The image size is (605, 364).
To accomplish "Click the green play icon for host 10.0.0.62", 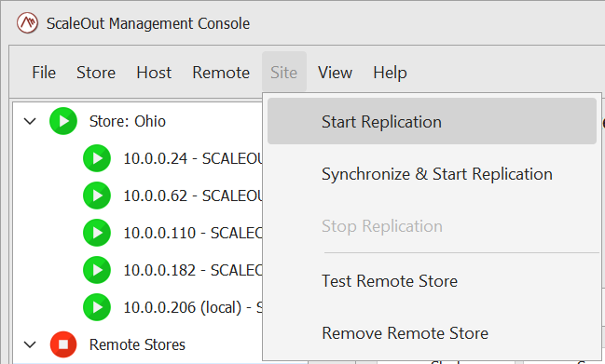I will pos(97,195).
